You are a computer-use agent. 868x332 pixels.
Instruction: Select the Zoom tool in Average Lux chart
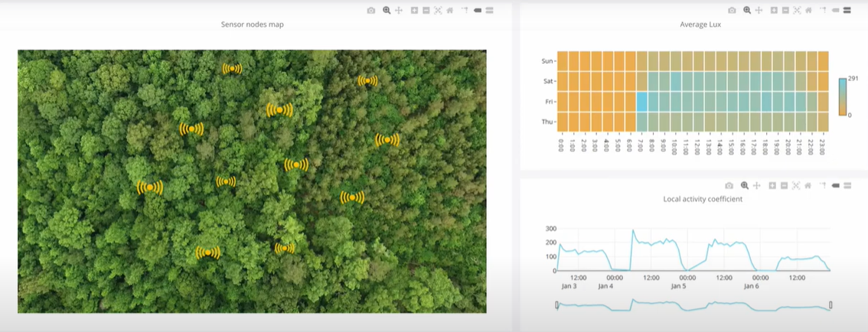pos(746,11)
